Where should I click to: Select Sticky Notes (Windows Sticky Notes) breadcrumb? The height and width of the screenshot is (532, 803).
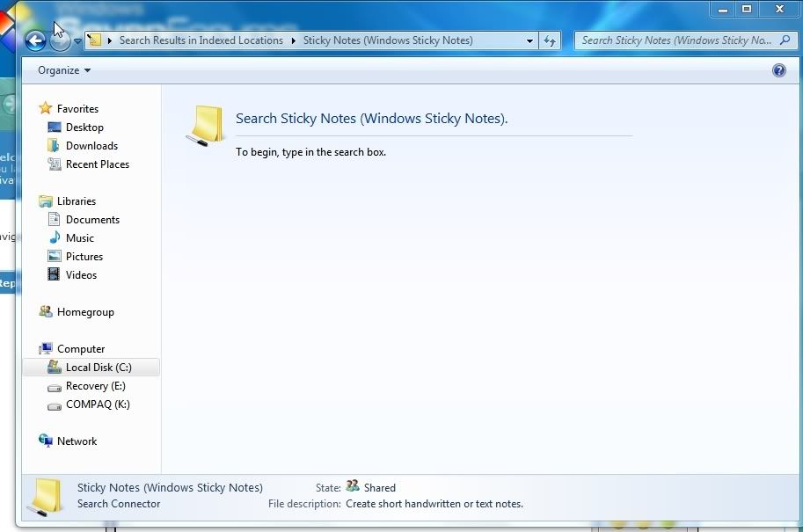388,40
